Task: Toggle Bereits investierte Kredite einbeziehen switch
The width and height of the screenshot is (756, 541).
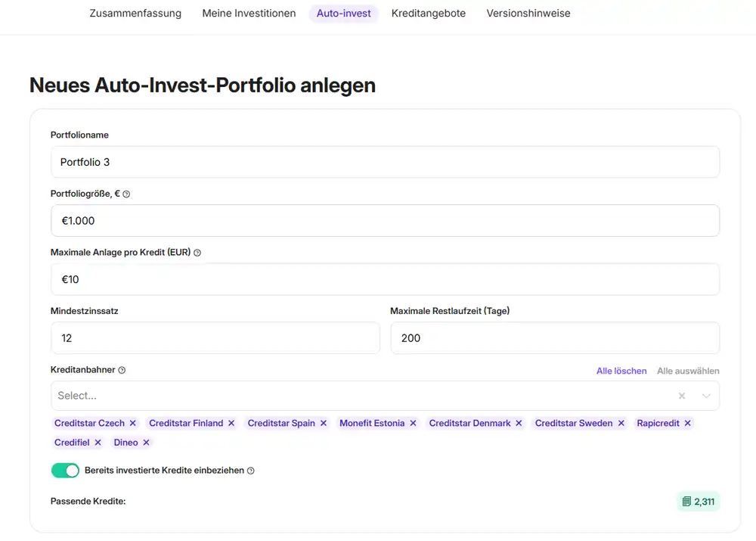Action: pyautogui.click(x=65, y=471)
